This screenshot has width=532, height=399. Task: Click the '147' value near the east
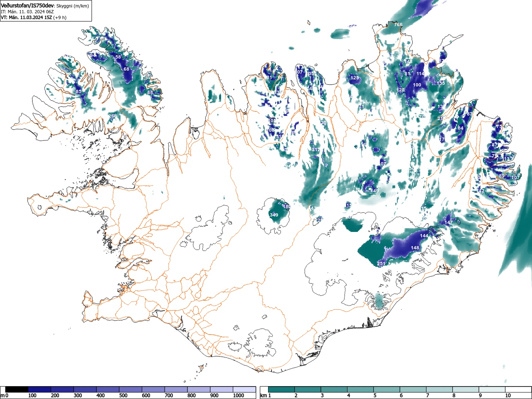(x=449, y=223)
